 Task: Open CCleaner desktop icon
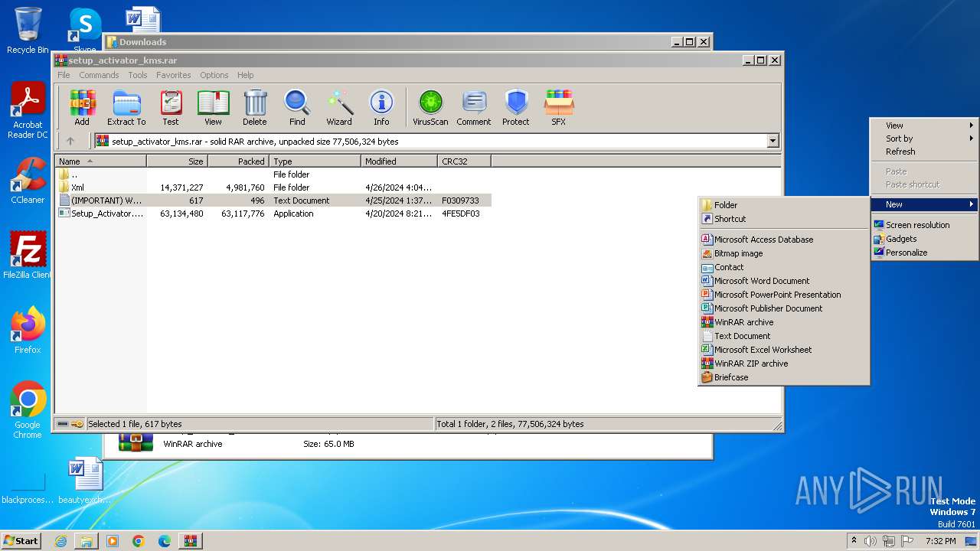pyautogui.click(x=28, y=181)
